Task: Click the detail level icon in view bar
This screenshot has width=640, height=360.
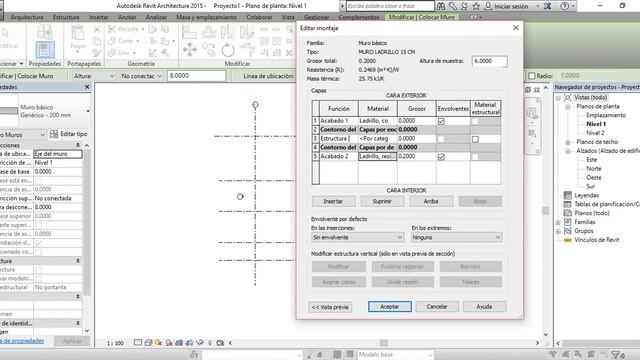Action: (138, 343)
